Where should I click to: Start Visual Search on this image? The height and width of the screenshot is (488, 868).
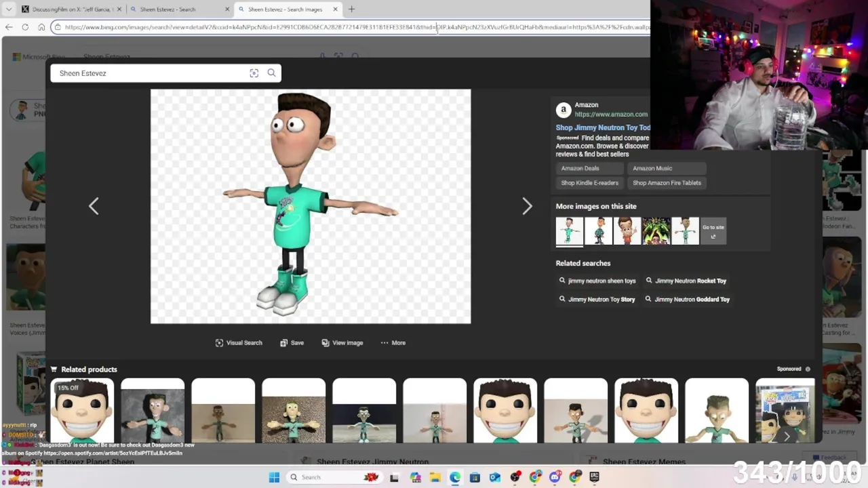[x=239, y=343]
